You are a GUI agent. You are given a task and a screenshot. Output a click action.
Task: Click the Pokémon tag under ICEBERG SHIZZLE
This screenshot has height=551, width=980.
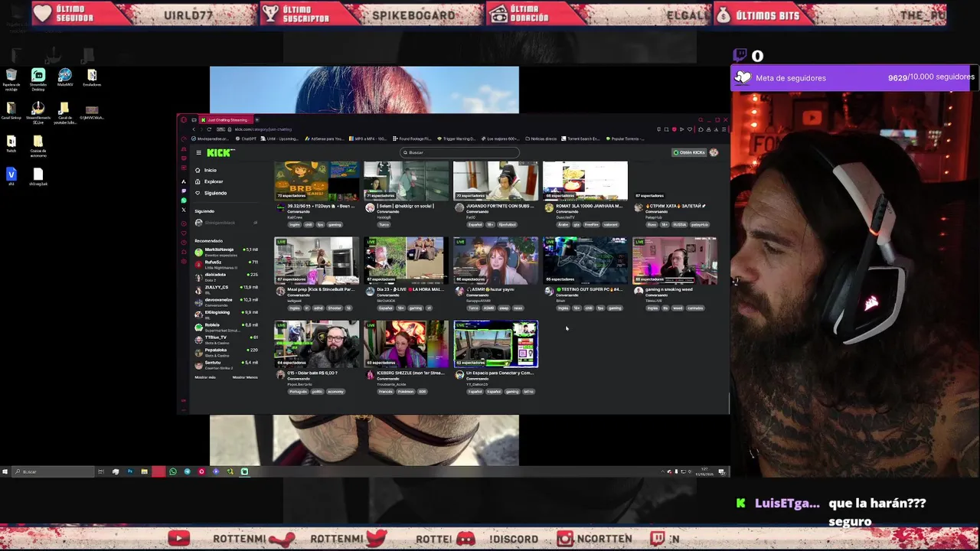click(405, 392)
